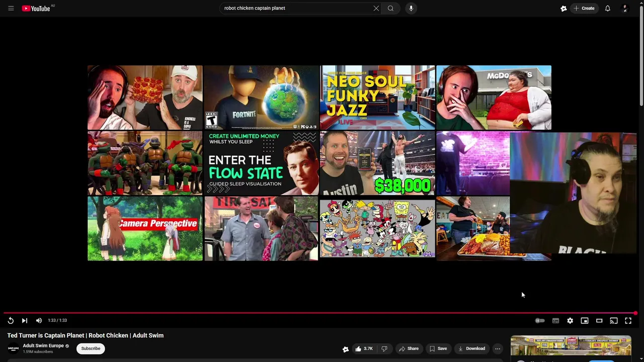Enable miniplayer mode
The width and height of the screenshot is (644, 362).
pyautogui.click(x=585, y=320)
